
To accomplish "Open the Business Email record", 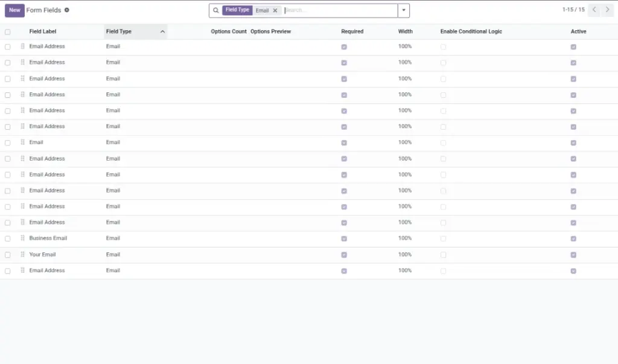I will 48,238.
